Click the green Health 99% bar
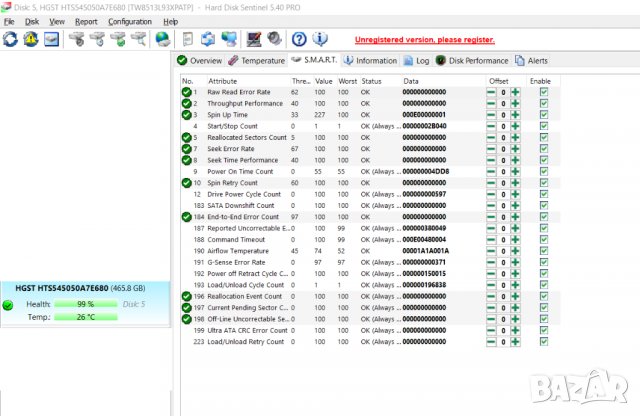Viewport: 640px width, 416px height. [85, 304]
